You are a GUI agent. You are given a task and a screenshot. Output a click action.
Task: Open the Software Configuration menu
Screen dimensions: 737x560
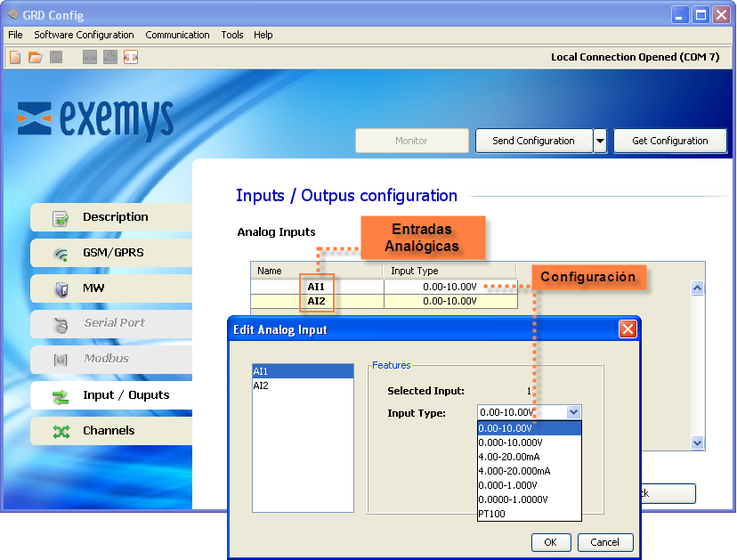(x=84, y=35)
